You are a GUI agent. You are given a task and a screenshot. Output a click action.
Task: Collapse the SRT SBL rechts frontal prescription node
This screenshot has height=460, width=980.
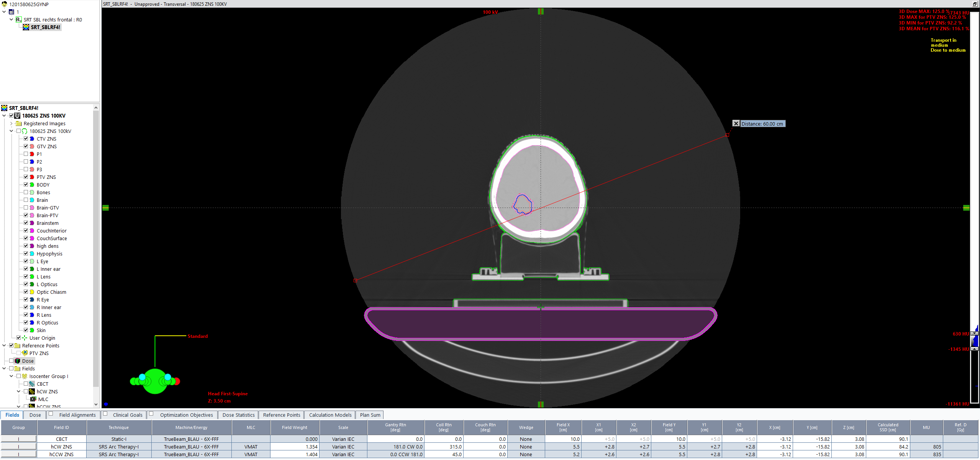pyautogui.click(x=11, y=20)
